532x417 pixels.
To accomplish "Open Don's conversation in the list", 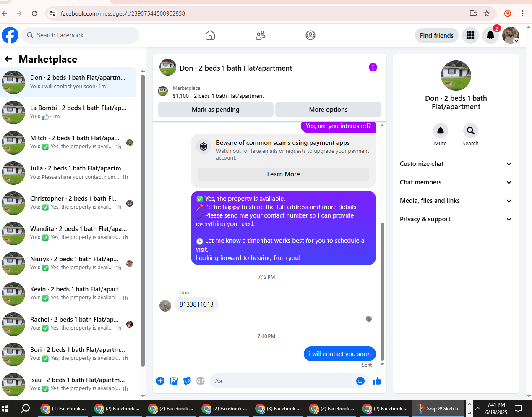I will coord(69,82).
